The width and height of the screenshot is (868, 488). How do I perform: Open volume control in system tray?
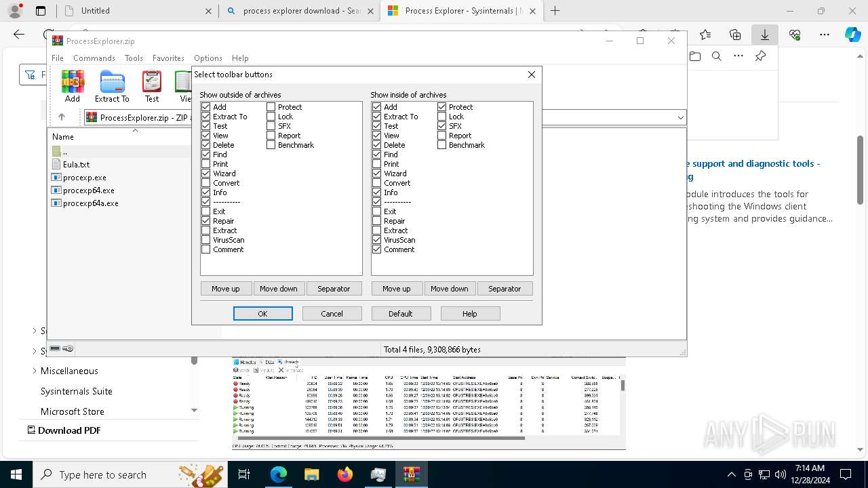[780, 474]
